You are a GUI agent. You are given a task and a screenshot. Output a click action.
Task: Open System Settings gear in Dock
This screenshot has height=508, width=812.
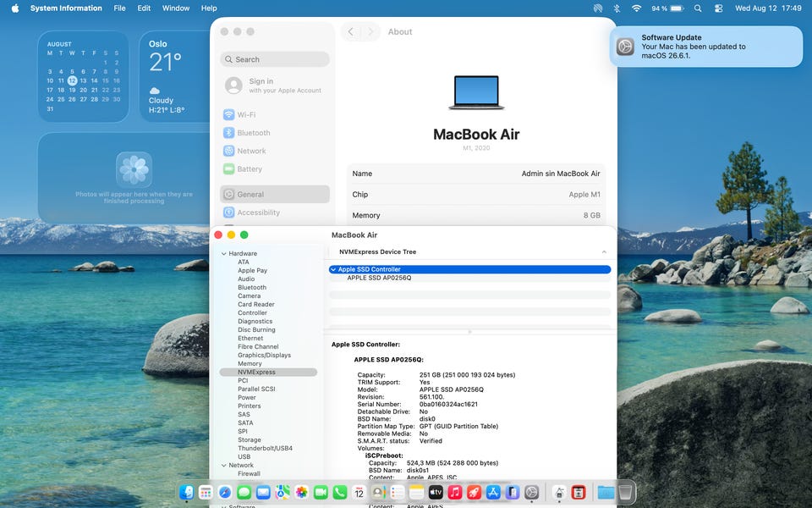pyautogui.click(x=531, y=492)
